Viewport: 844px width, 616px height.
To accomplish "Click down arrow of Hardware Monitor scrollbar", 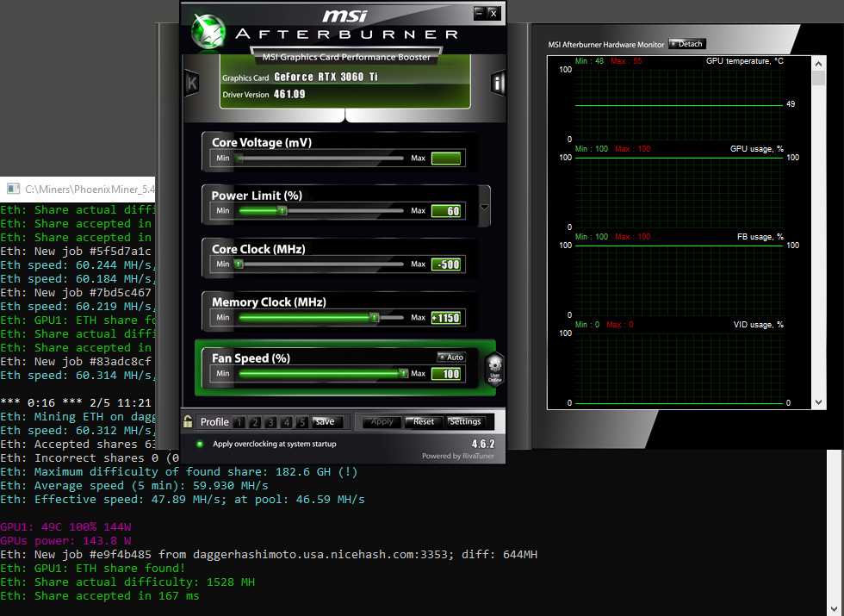I will click(819, 402).
